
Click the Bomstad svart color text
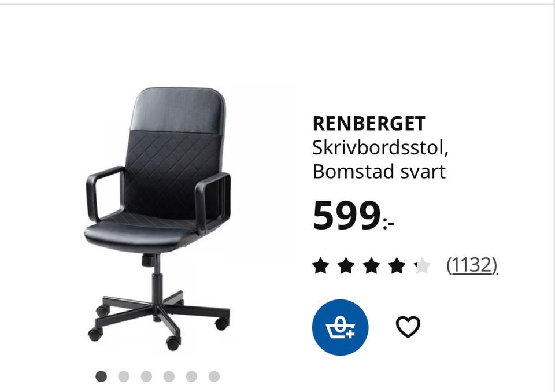[379, 172]
